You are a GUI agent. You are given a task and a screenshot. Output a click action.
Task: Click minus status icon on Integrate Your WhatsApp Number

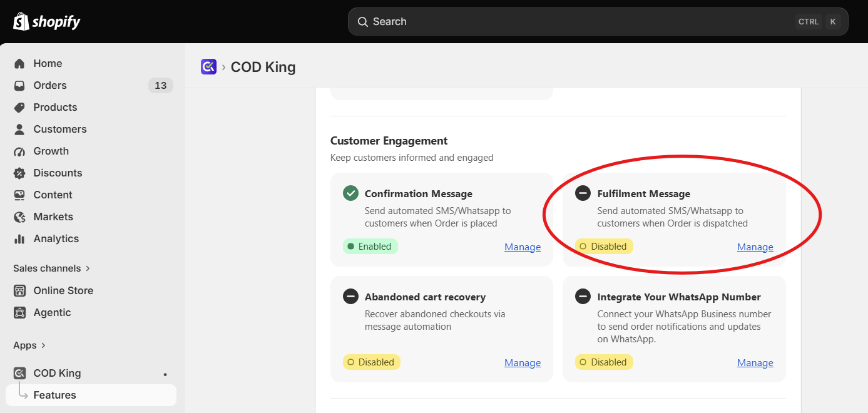point(583,297)
